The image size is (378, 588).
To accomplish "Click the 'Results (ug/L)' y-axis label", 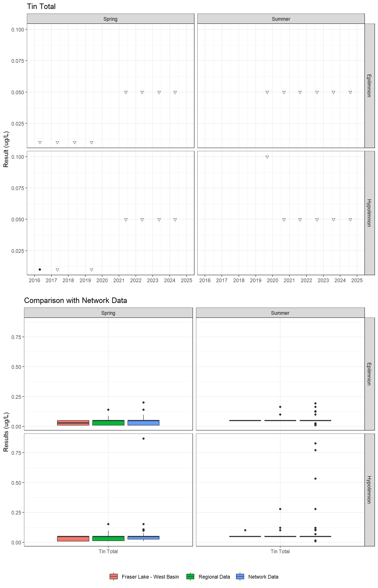I will click(6, 432).
